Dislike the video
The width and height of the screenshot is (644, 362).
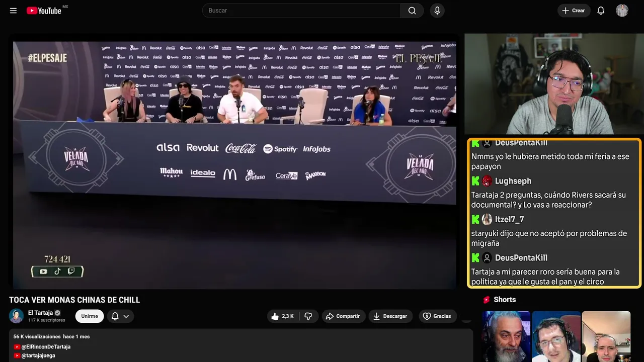308,316
